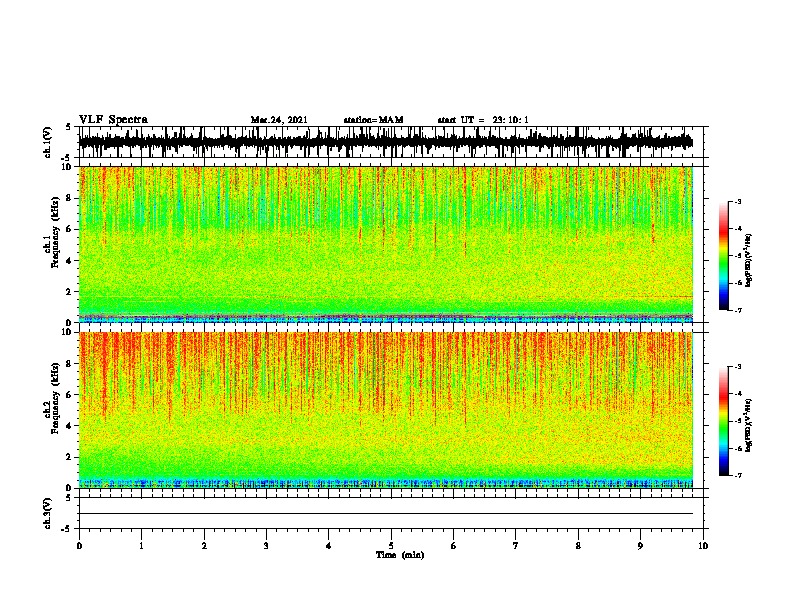The height and width of the screenshot is (612, 792).
Task: Click the ch.2 colorbar log(PSD) label
Action: 748,425
